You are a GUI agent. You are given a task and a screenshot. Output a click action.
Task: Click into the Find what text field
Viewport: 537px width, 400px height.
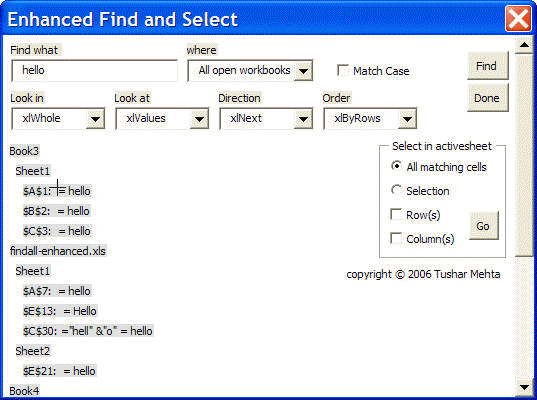95,71
